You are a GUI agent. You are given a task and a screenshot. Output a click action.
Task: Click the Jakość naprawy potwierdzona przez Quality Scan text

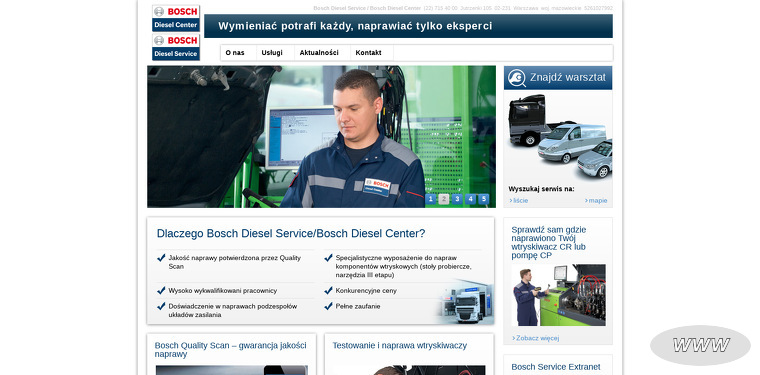pos(235,262)
